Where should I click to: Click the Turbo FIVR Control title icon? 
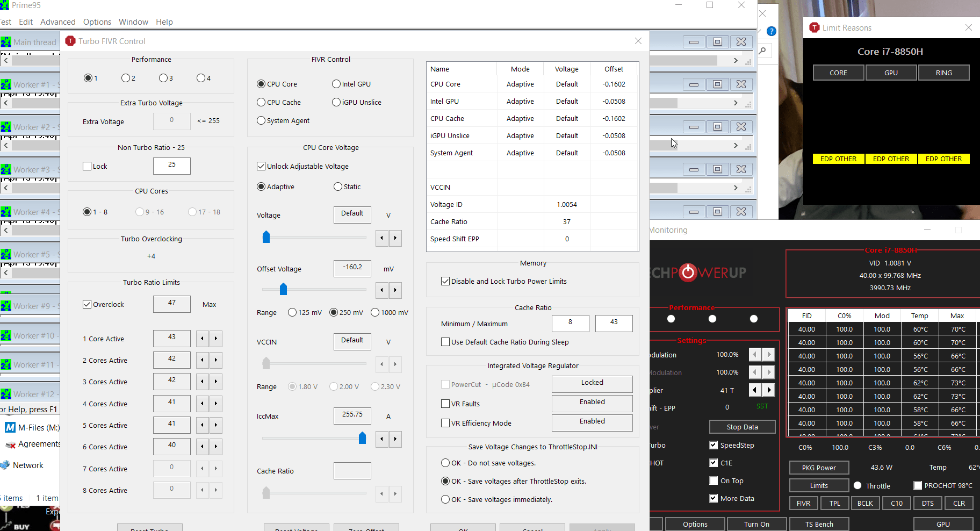[70, 41]
